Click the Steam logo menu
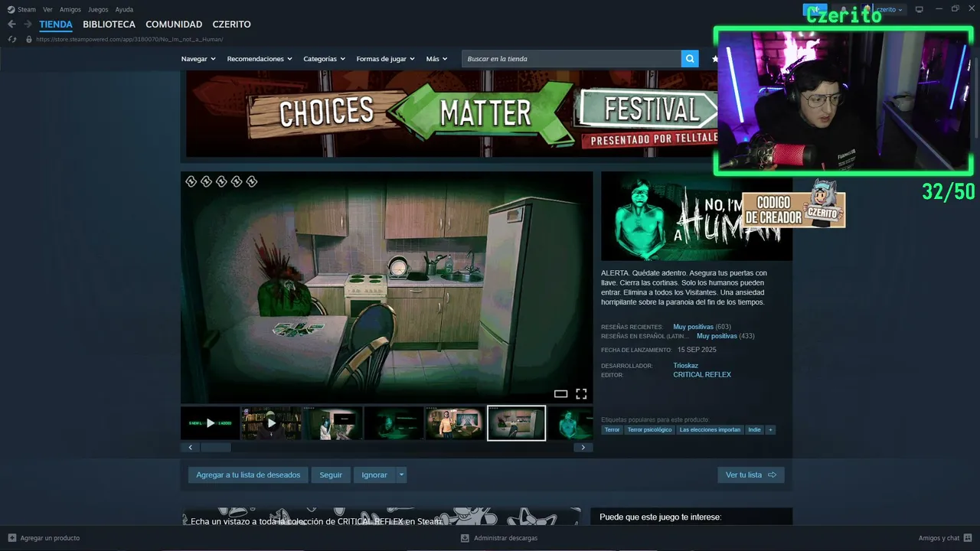This screenshot has height=551, width=980. tap(11, 9)
